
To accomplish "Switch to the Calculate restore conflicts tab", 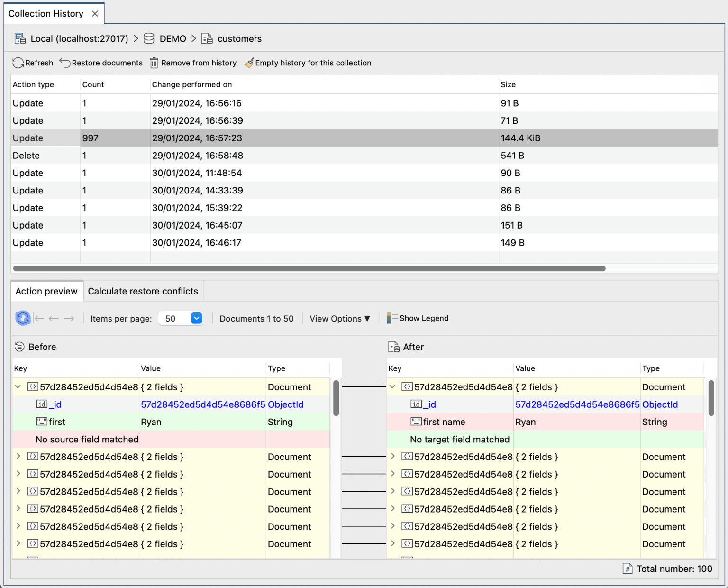I will (x=143, y=291).
